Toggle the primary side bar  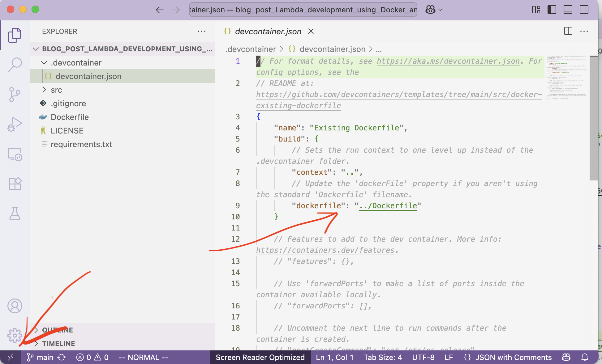pos(552,10)
